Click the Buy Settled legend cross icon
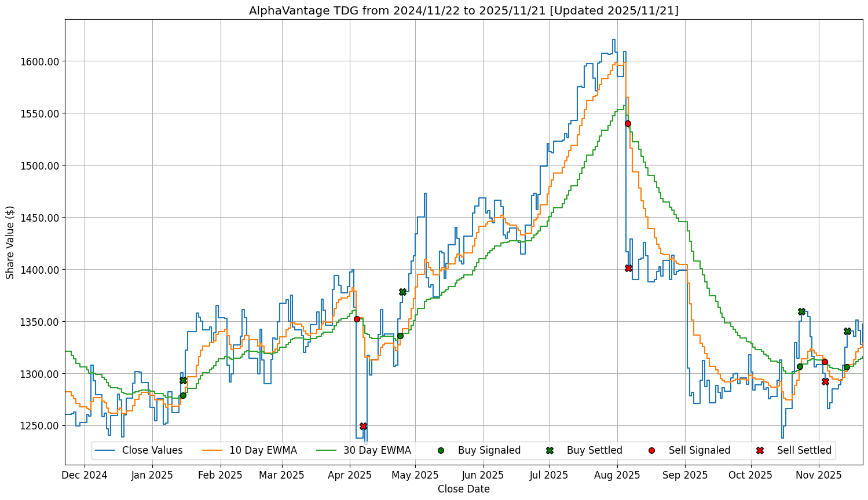 pyautogui.click(x=550, y=450)
